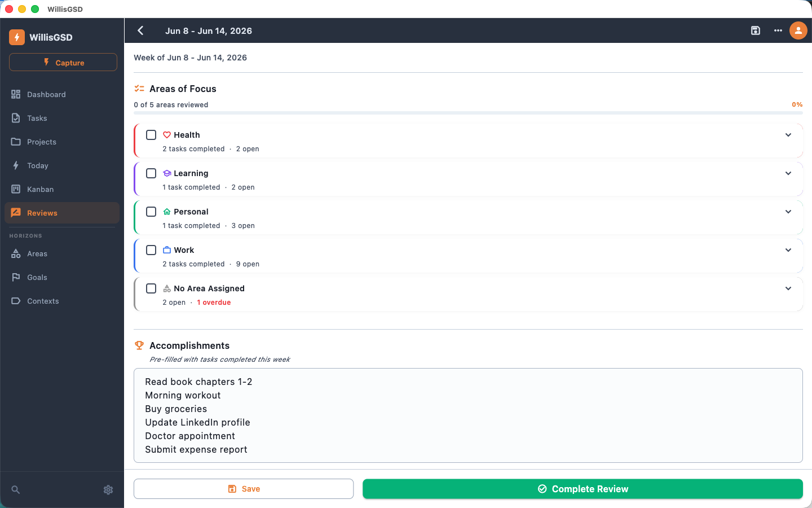Open the three-dot more options menu
This screenshot has height=508, width=812.
pos(778,30)
